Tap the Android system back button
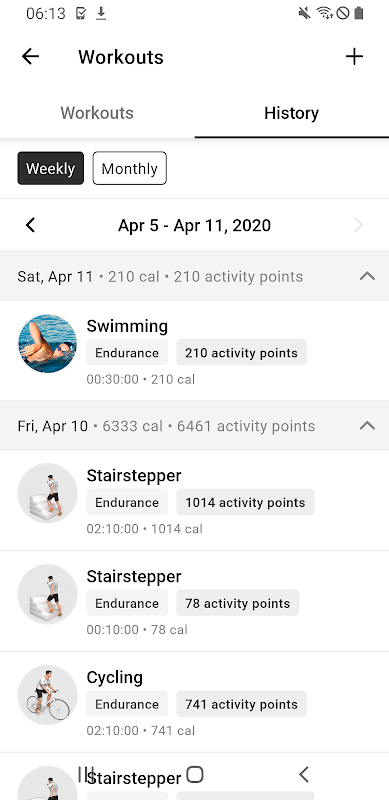 (304, 774)
